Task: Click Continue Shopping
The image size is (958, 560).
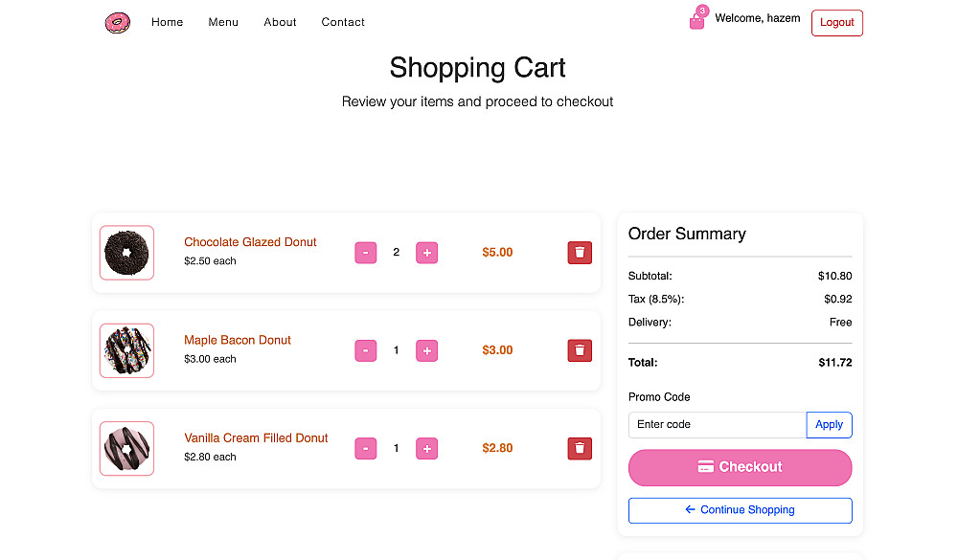Action: coord(740,510)
